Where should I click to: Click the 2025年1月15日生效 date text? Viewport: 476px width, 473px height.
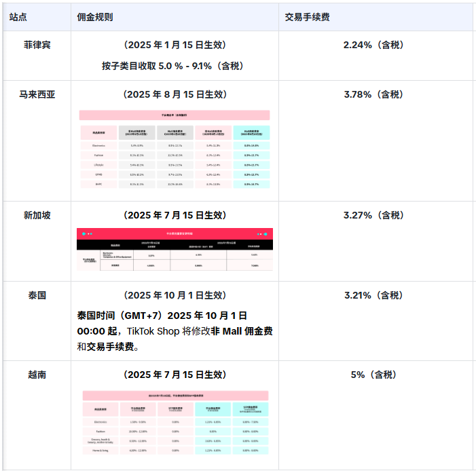coord(175,45)
